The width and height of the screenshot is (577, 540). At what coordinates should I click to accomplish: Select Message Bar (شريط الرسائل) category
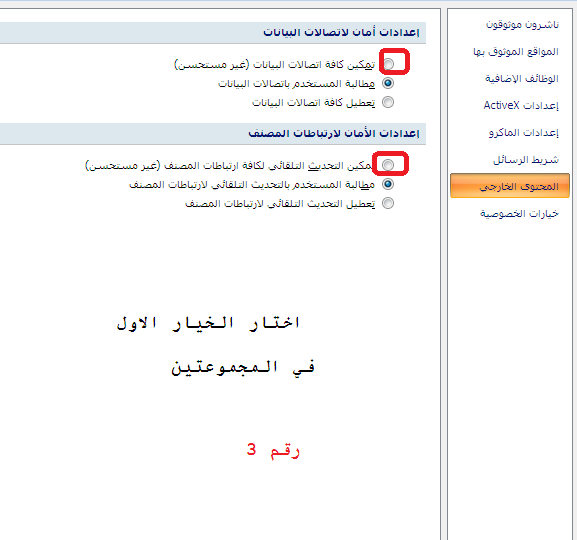(526, 160)
